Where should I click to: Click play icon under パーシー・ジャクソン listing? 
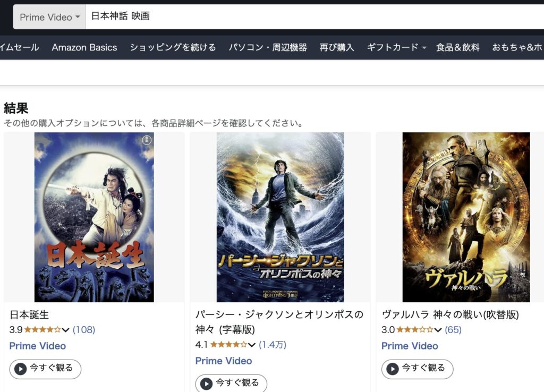click(x=207, y=384)
